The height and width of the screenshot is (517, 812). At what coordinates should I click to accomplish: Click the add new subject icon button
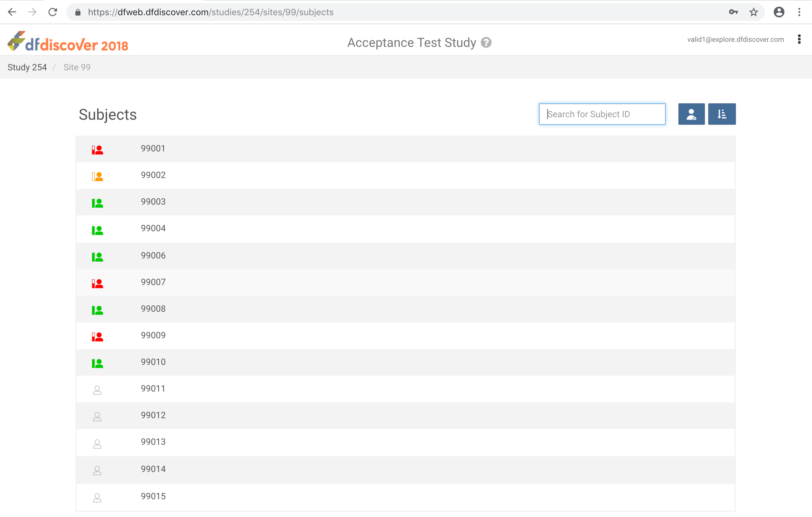pos(691,114)
